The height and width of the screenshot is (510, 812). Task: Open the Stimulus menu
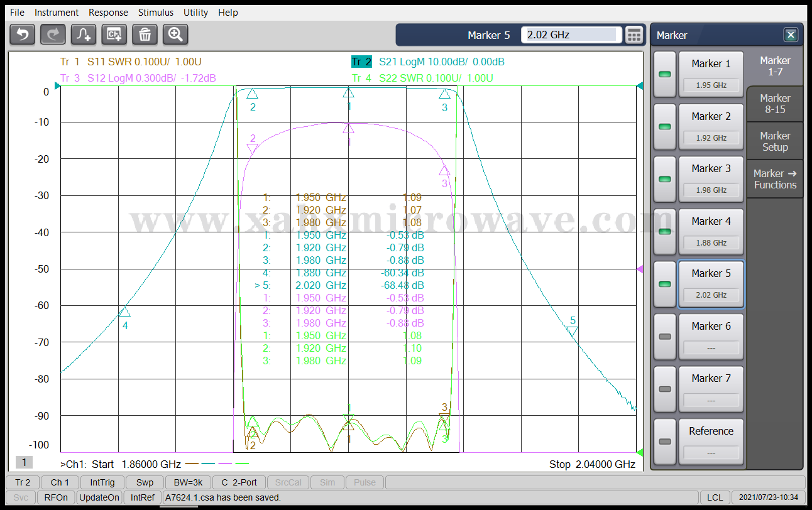click(x=156, y=13)
